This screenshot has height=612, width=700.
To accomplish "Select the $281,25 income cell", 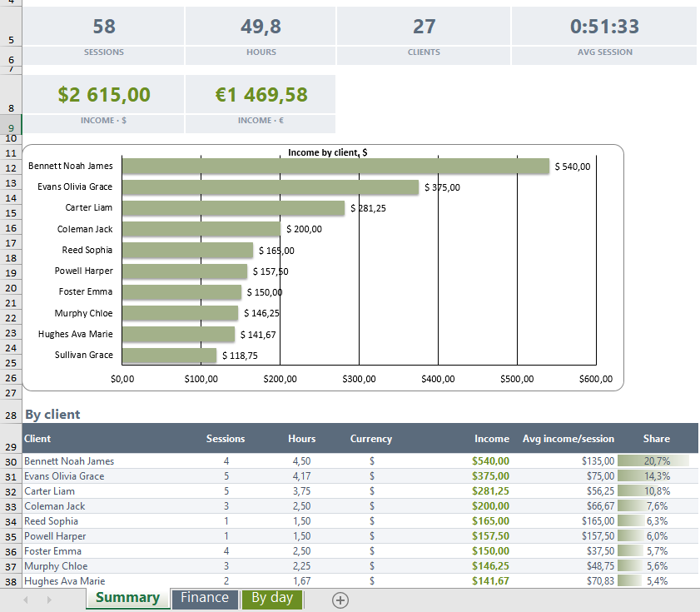I will tap(490, 491).
